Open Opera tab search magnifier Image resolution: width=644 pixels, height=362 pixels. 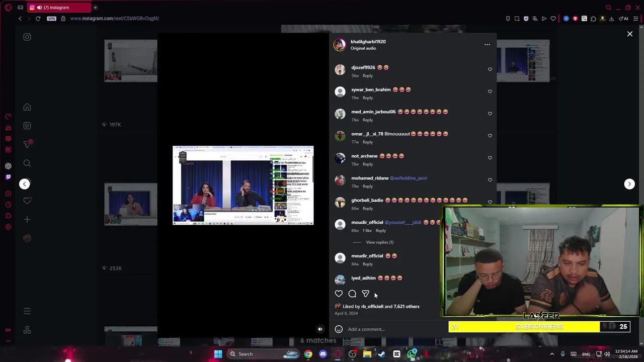coord(608,8)
